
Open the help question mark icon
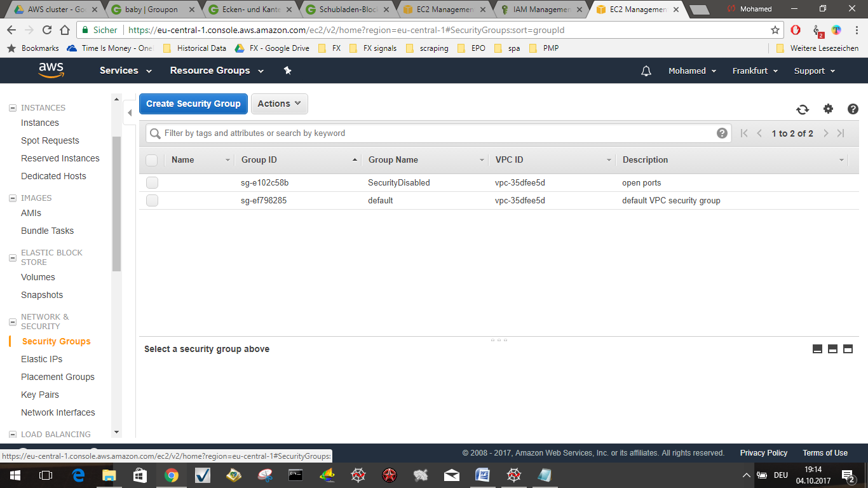click(853, 109)
